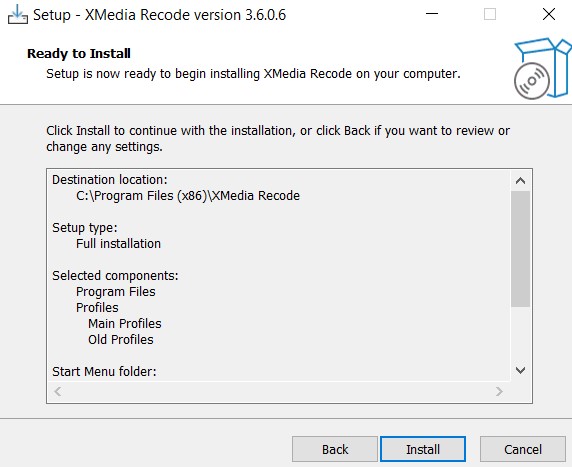Click the Full installation text line
Screen dimensions: 572x467
click(x=118, y=243)
